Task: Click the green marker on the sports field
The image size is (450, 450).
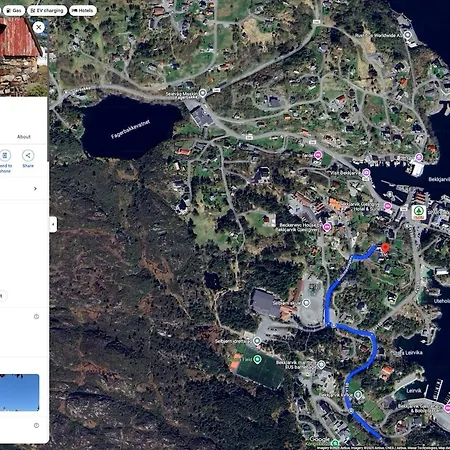Action: 257,359
